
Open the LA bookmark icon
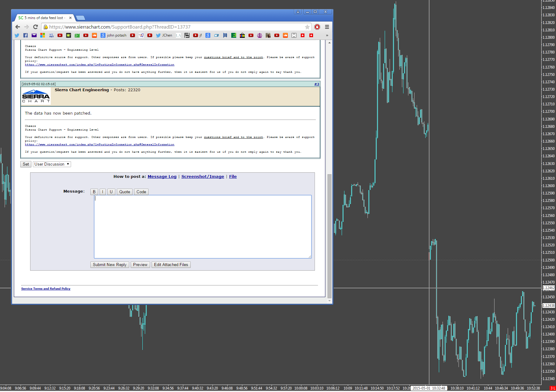pyautogui.click(x=178, y=35)
